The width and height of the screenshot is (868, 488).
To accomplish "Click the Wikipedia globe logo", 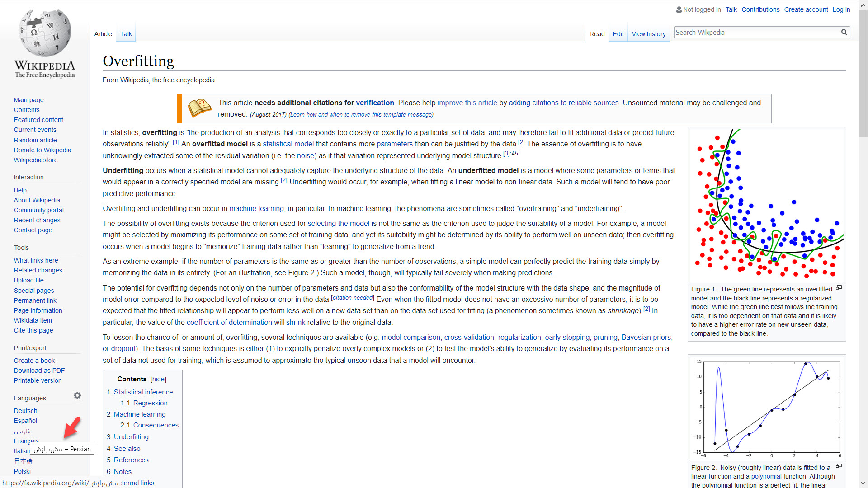I will [x=45, y=44].
